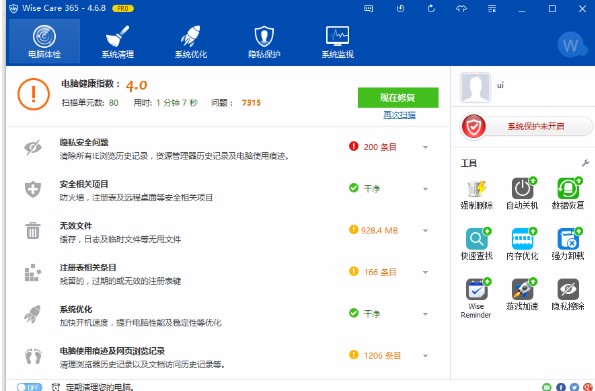Open the menu list icon in title bar
595x391 pixels.
coord(492,8)
